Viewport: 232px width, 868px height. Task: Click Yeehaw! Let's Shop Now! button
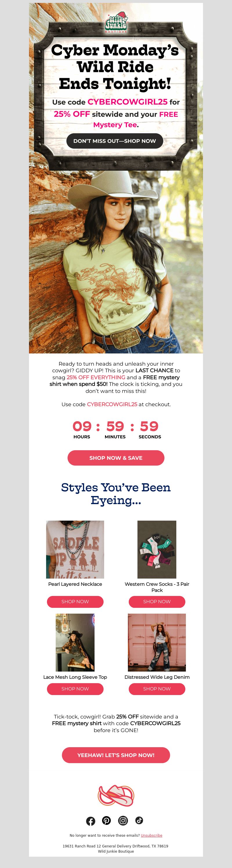[116, 755]
